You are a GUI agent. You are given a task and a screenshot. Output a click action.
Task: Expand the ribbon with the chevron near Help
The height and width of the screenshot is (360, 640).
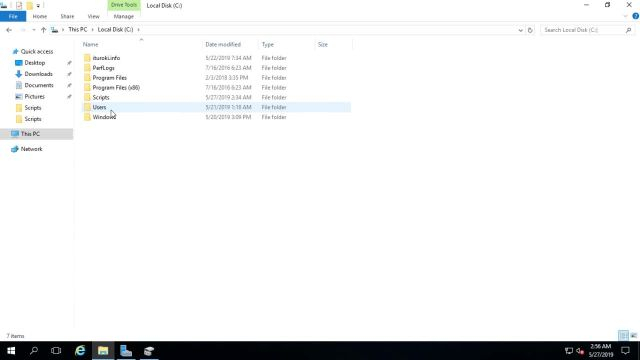626,16
